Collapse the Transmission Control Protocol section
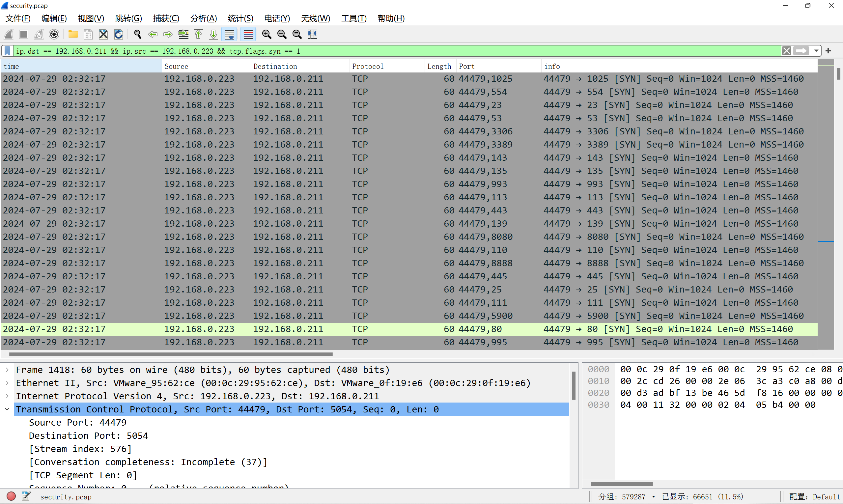 (7, 409)
